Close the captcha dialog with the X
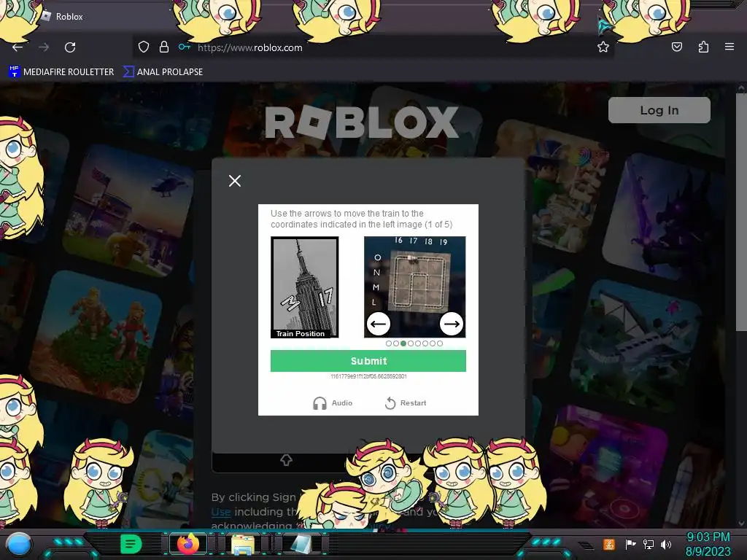Image resolution: width=747 pixels, height=560 pixels. point(235,181)
